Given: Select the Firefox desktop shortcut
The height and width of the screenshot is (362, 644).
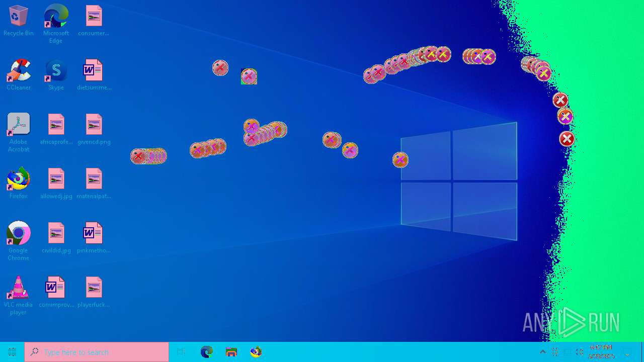Looking at the screenshot, I should [x=18, y=184].
